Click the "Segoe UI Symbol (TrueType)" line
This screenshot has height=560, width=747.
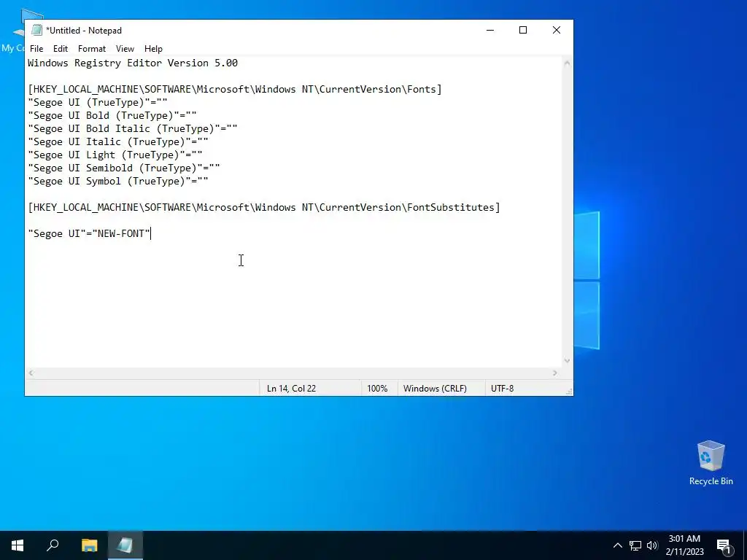[x=118, y=181]
